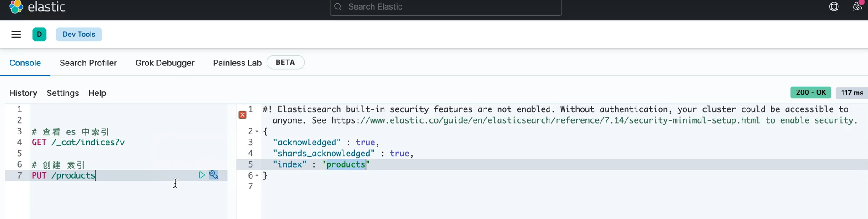Image resolution: width=868 pixels, height=219 pixels.
Task: Click the Elastic logo
Action: (x=37, y=7)
